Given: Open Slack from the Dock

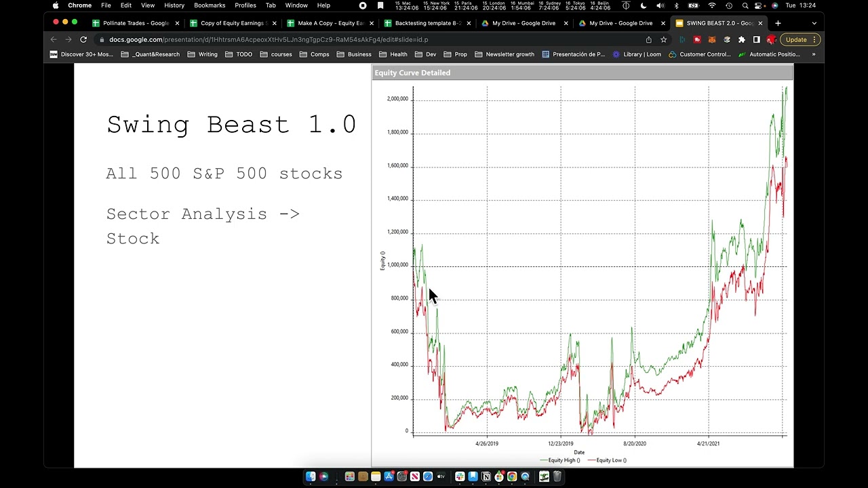Looking at the screenshot, I should tap(460, 476).
